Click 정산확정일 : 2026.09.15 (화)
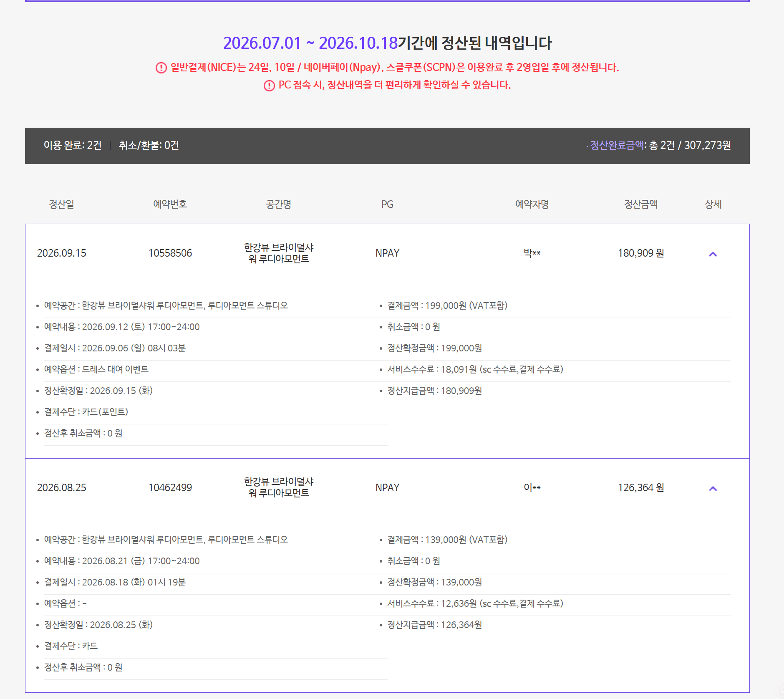Screen dimensions: 784x699 coord(98,391)
